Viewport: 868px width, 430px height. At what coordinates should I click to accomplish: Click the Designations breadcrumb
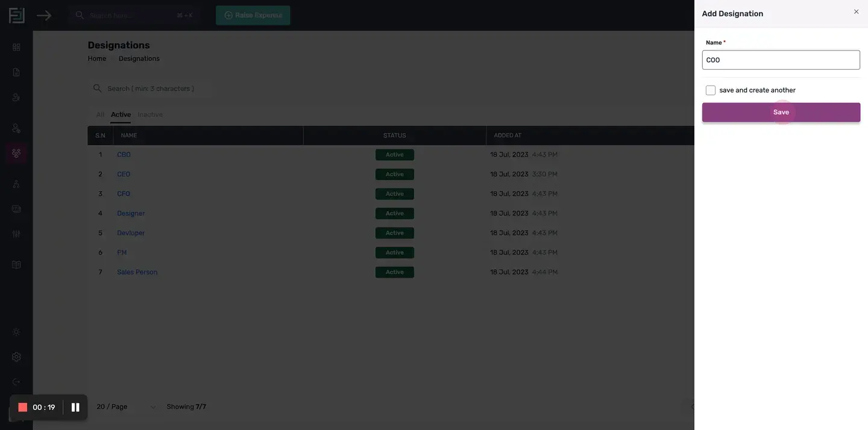[x=139, y=58]
